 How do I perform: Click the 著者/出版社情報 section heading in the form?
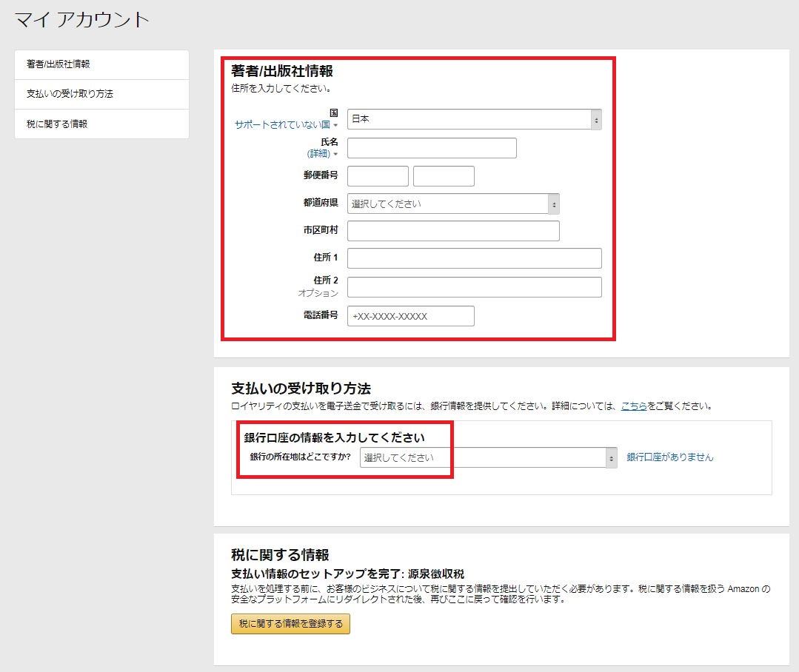coord(282,71)
